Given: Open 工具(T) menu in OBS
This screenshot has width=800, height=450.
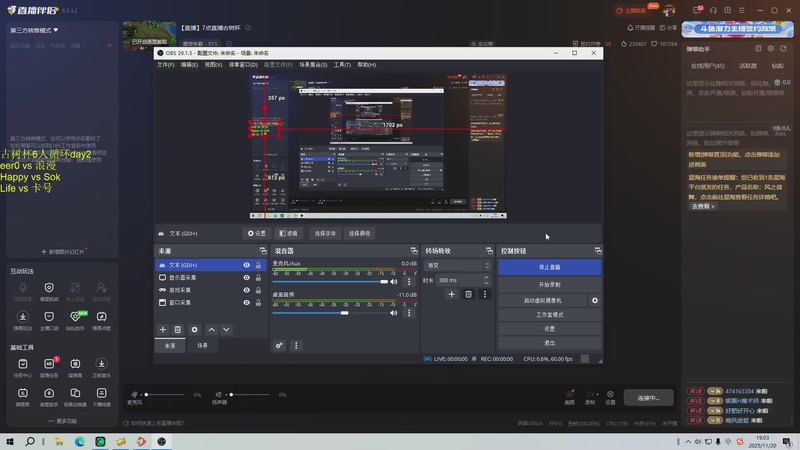Looking at the screenshot, I should 342,65.
